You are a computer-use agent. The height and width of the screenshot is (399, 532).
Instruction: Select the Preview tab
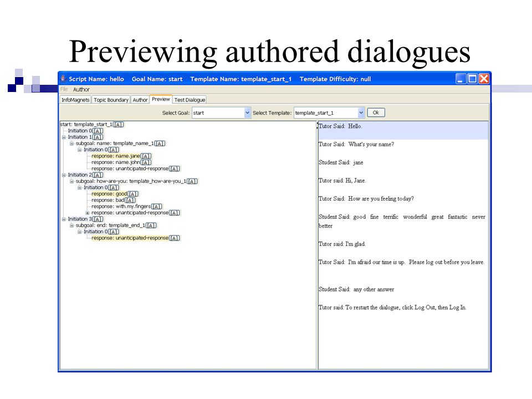pos(161,99)
